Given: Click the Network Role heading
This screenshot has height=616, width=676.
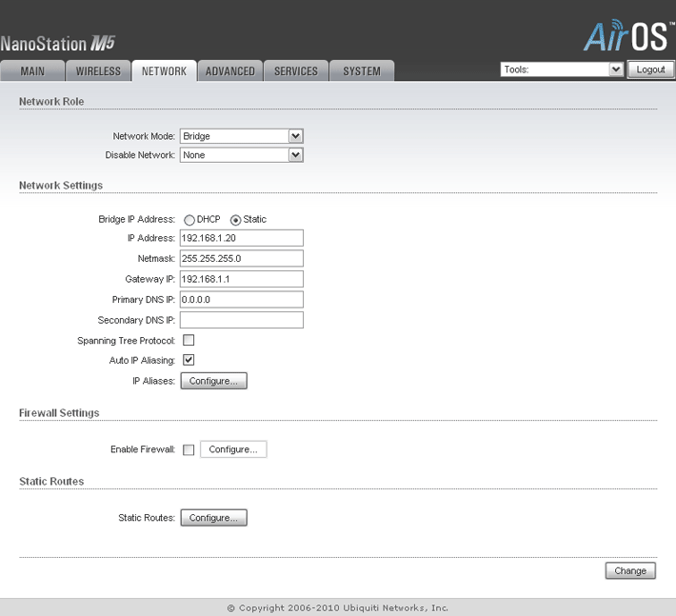Looking at the screenshot, I should [51, 102].
